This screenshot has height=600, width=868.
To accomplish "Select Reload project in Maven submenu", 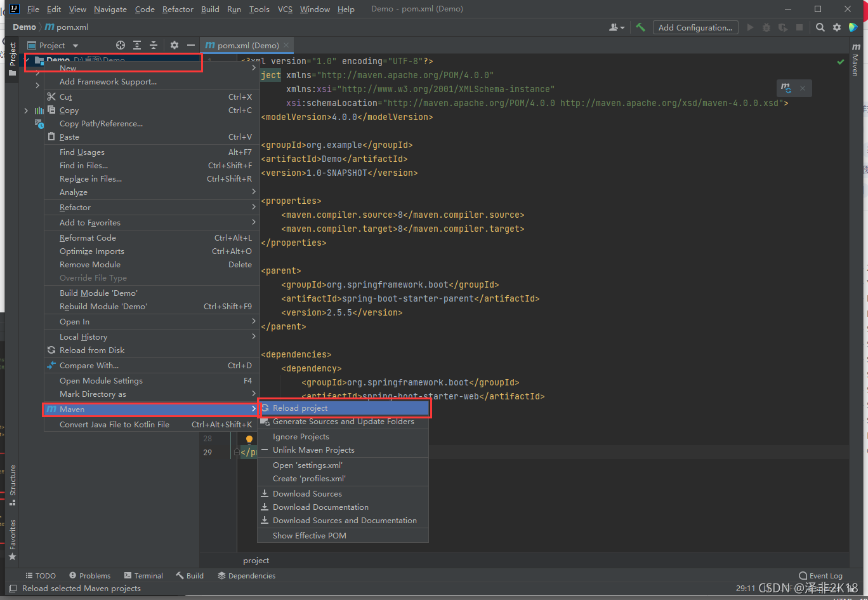I will (x=343, y=408).
